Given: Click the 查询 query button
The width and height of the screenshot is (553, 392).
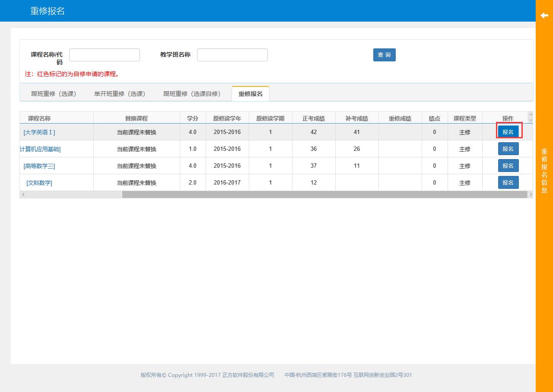Looking at the screenshot, I should pyautogui.click(x=384, y=55).
